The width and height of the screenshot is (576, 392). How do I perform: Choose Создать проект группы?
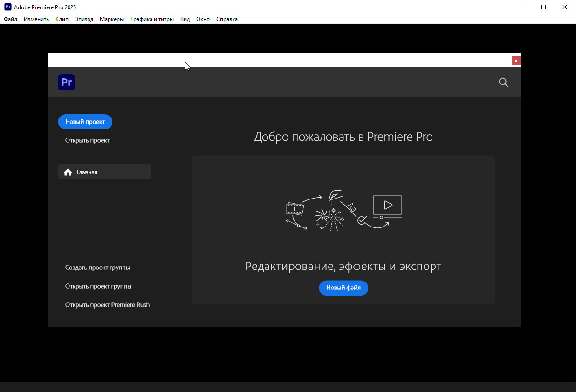[97, 268]
